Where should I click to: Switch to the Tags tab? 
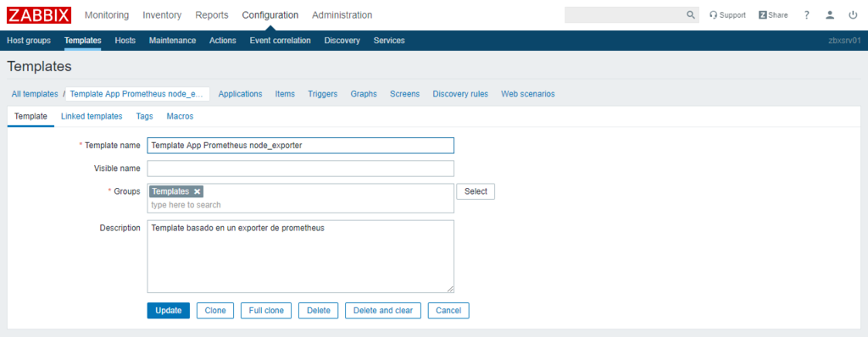pos(144,117)
